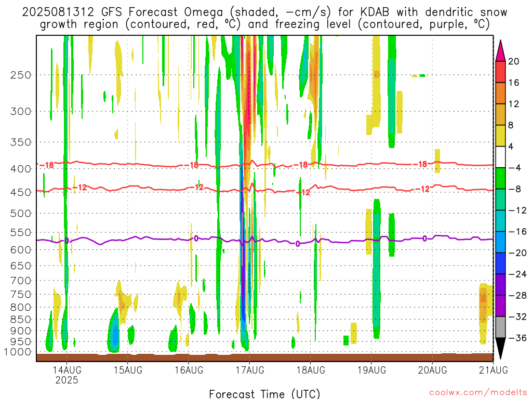This screenshot has width=532, height=399.
Task: Click the 19AUG date label
Action: click(x=371, y=370)
